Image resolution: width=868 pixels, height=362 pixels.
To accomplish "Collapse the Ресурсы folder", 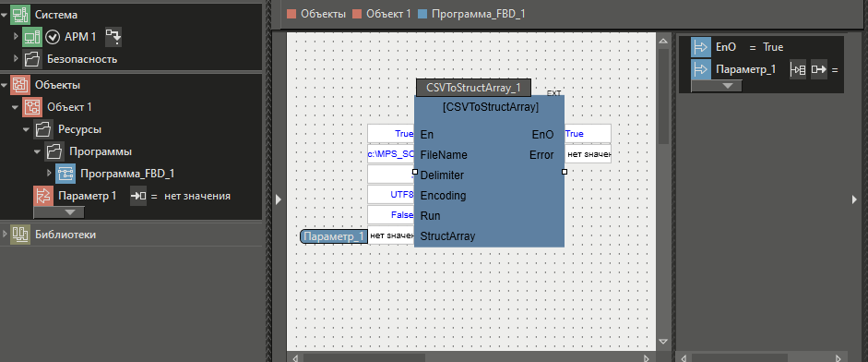I will pyautogui.click(x=27, y=129).
